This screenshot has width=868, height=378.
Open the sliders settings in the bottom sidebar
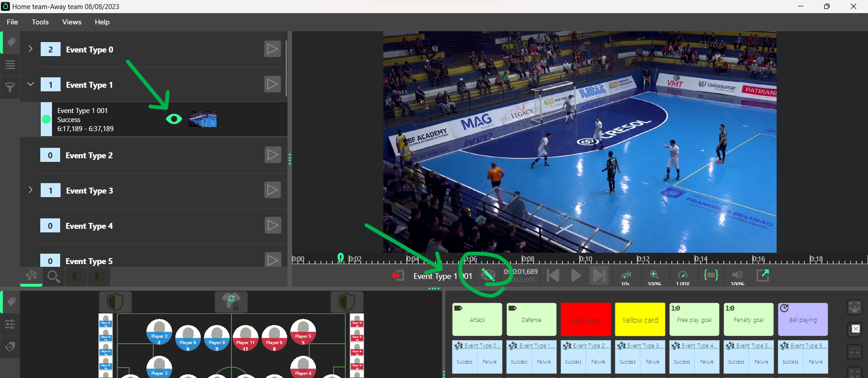pos(10,324)
